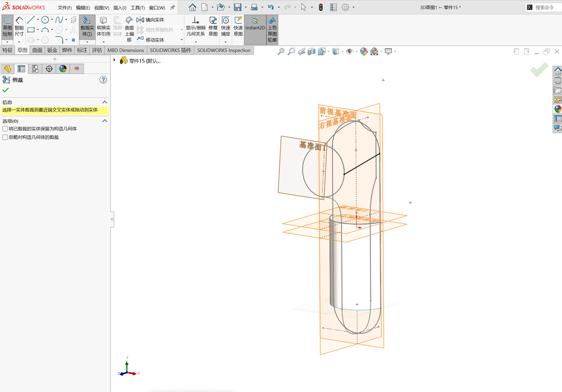The height and width of the screenshot is (392, 562).
Task: Open the 插入(I) menu
Action: coord(120,8)
